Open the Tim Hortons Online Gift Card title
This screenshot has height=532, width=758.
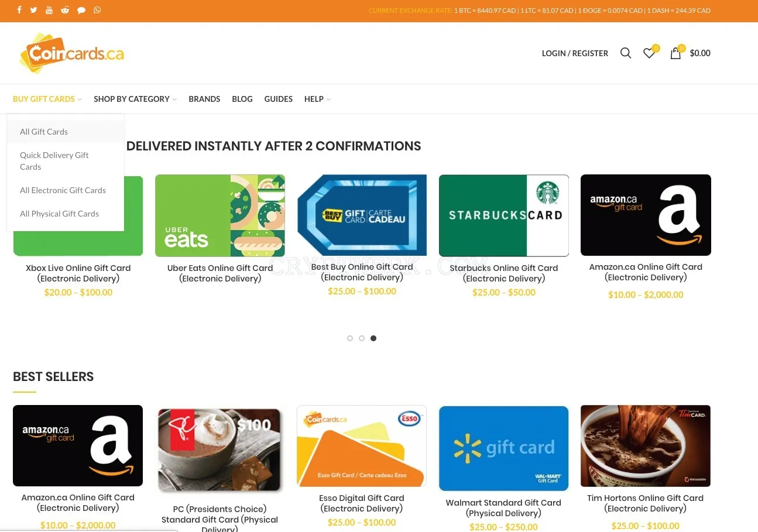coord(646,503)
